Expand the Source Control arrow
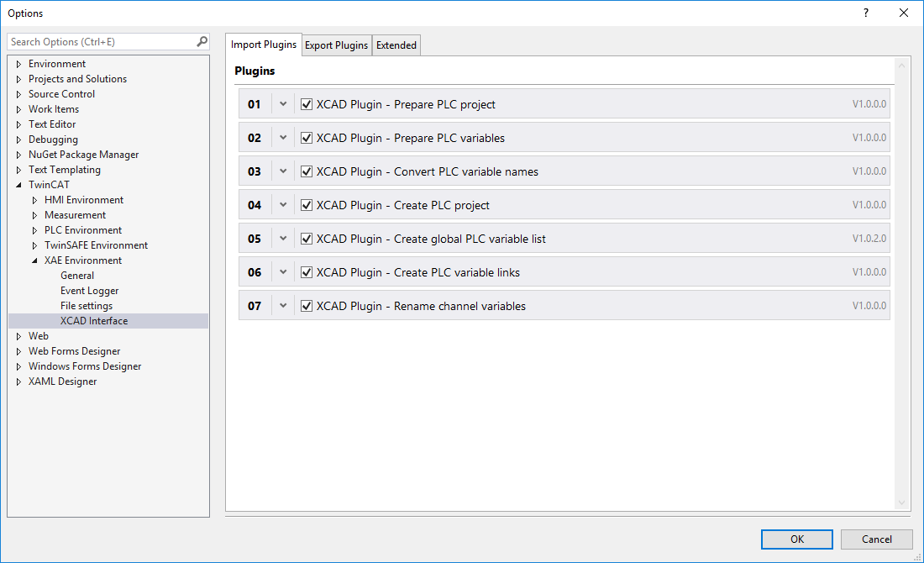924x563 pixels. pos(18,94)
